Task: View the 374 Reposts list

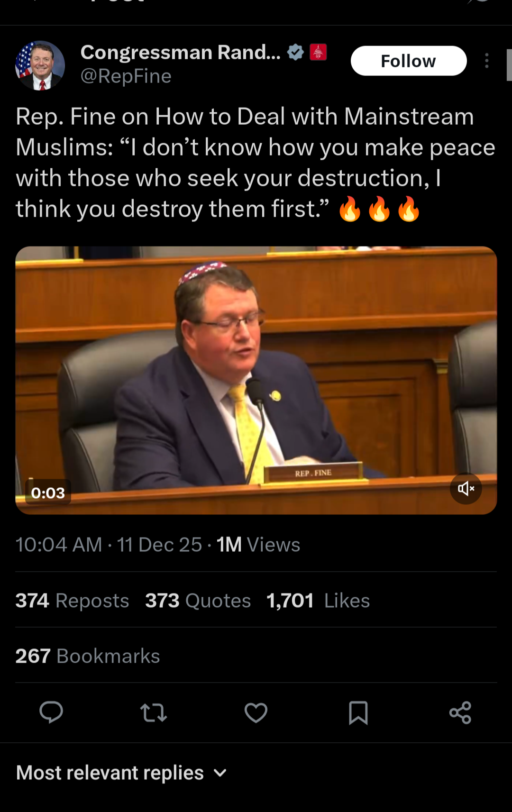Action: 72,601
